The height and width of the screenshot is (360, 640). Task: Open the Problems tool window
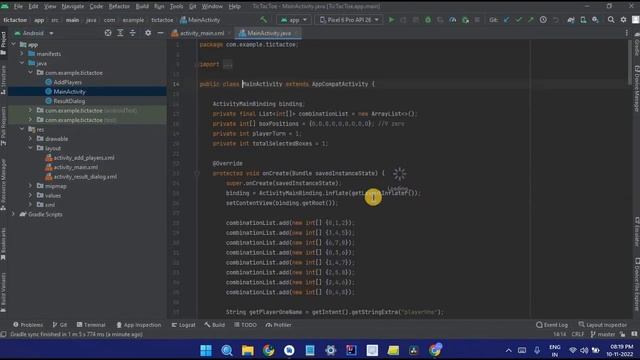28,325
